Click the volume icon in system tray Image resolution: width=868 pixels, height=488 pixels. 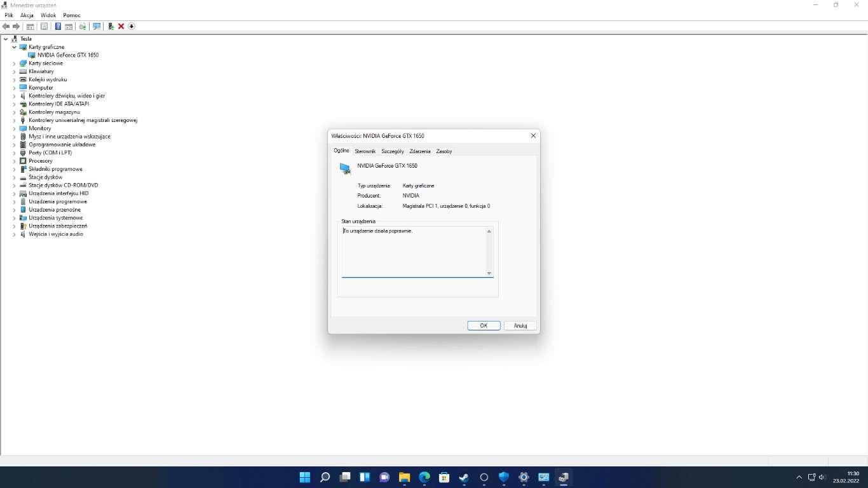(822, 477)
